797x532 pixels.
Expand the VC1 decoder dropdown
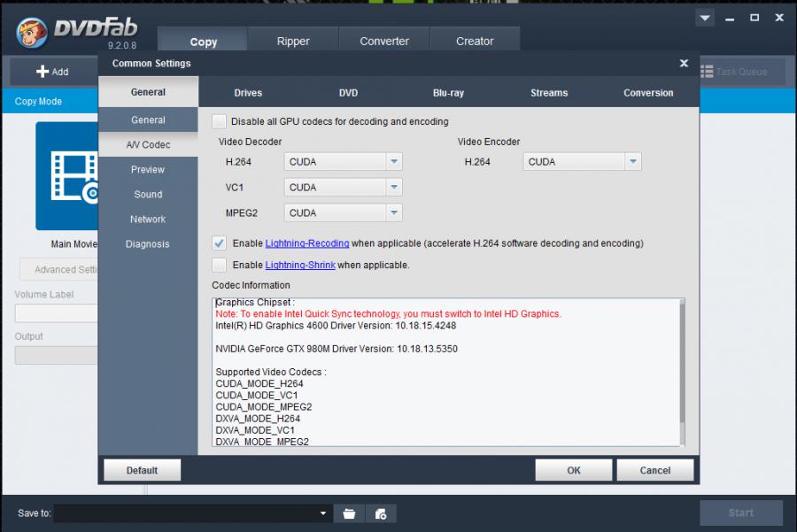click(394, 187)
